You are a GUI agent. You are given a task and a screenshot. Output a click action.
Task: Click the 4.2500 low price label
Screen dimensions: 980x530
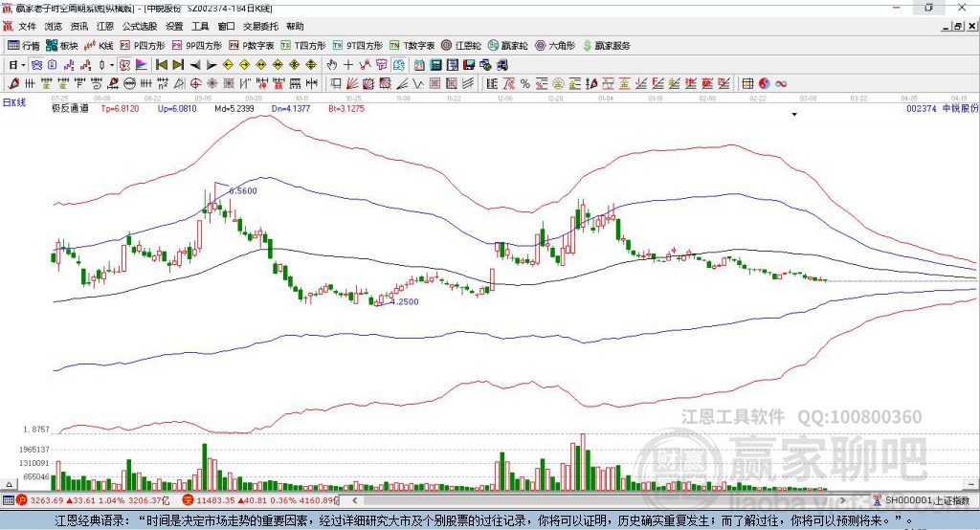[405, 302]
